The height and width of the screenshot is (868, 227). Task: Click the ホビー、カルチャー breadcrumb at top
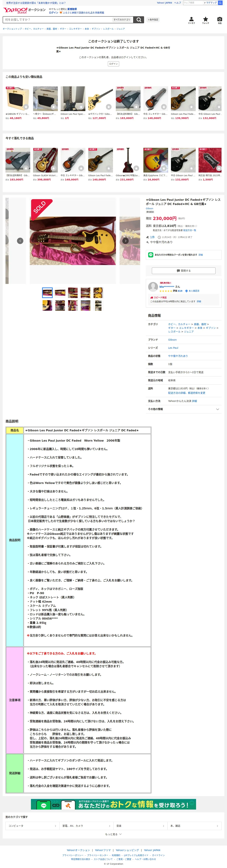34,29
